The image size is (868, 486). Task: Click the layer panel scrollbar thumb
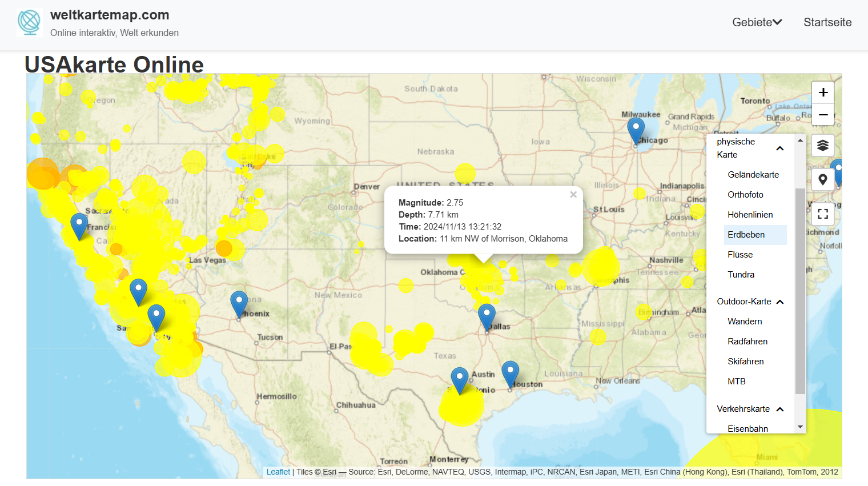(800, 291)
